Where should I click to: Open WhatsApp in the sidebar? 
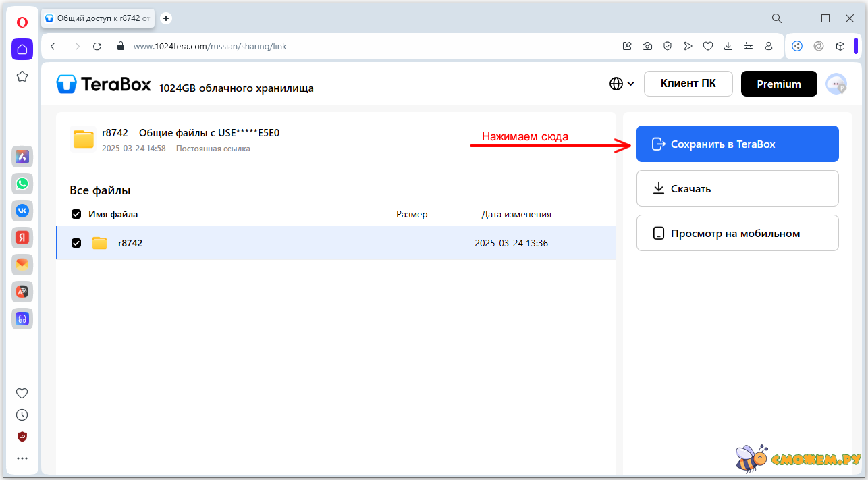coord(22,184)
